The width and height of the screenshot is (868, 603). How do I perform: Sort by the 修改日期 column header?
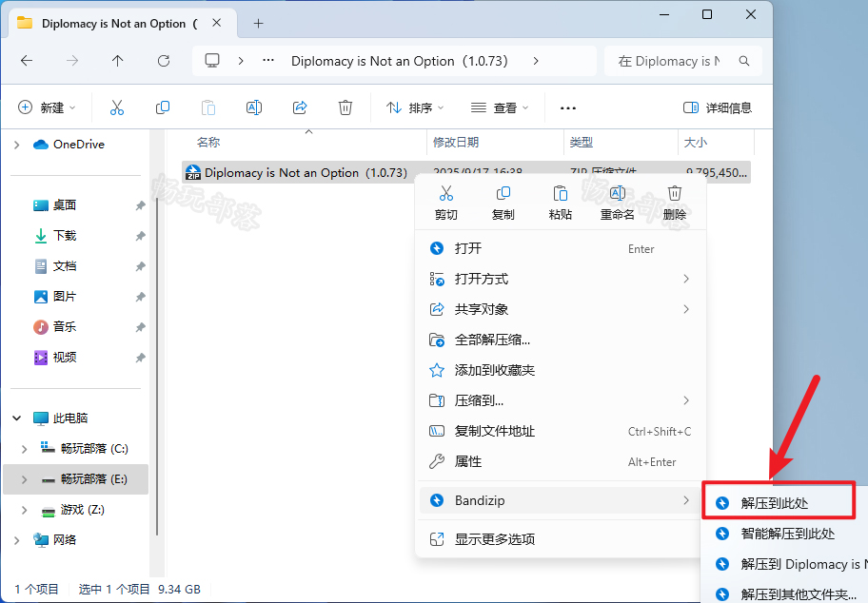[x=456, y=142]
